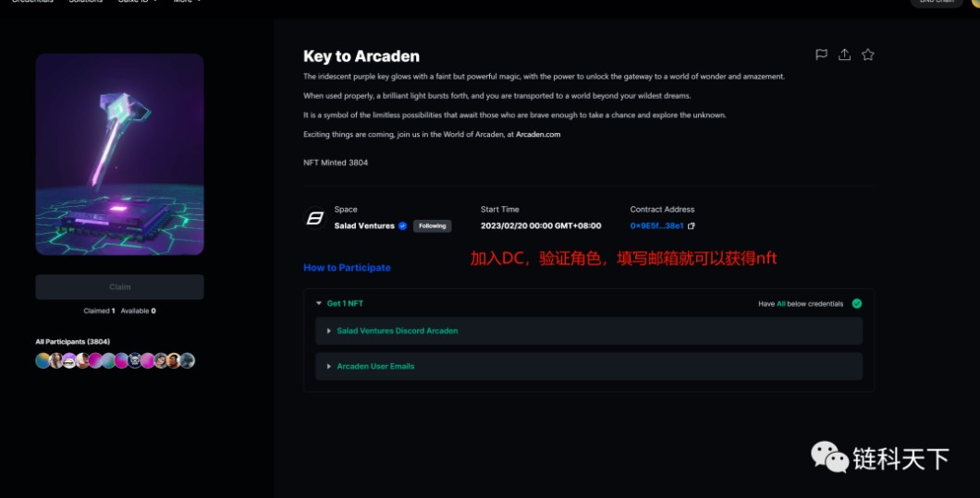
Task: Click the Have All below credentials text
Action: (x=801, y=304)
